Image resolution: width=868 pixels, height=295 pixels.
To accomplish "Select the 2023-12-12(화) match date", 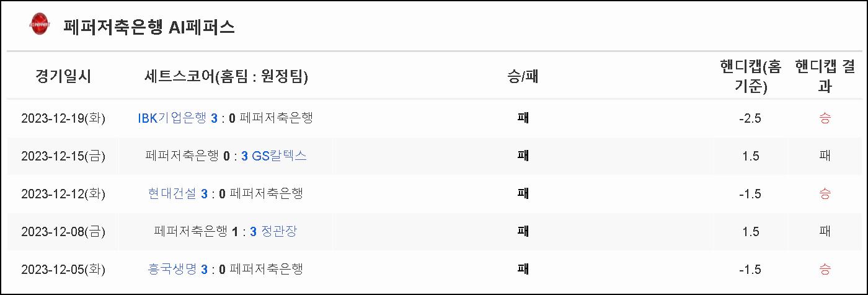I will tap(63, 193).
